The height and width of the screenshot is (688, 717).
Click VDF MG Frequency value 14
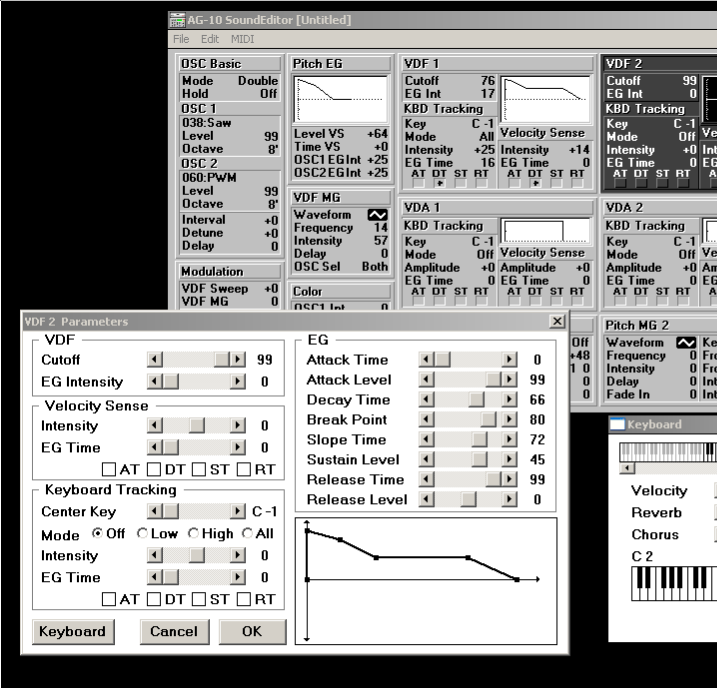click(381, 227)
